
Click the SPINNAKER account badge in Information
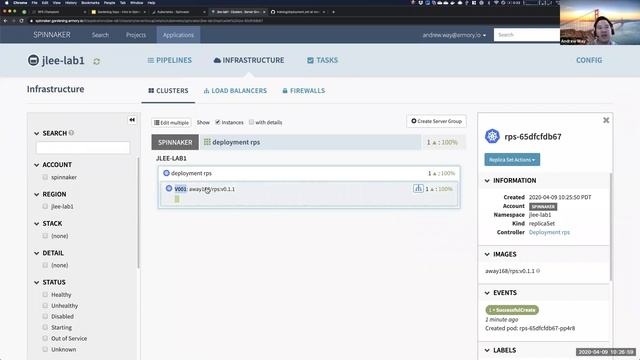(x=543, y=207)
